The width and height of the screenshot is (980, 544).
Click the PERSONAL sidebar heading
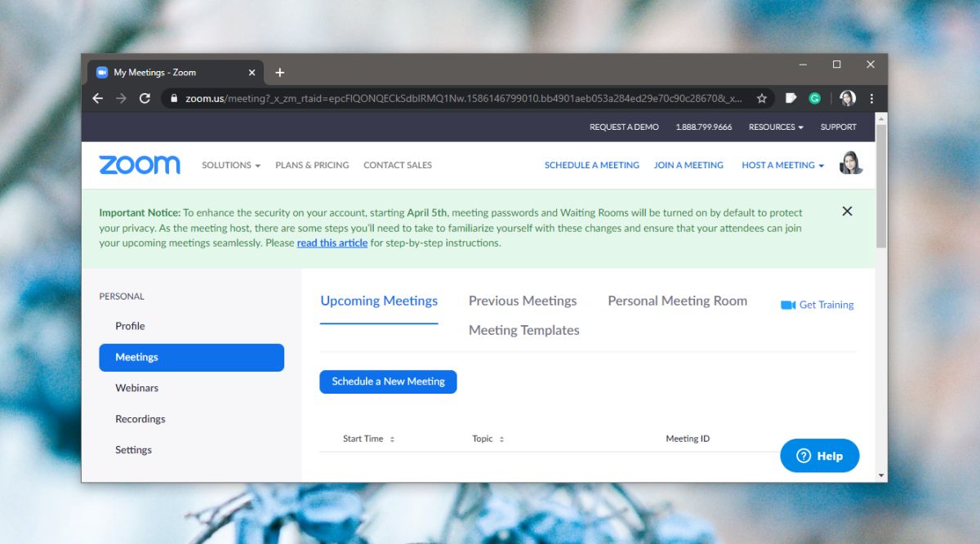point(122,297)
